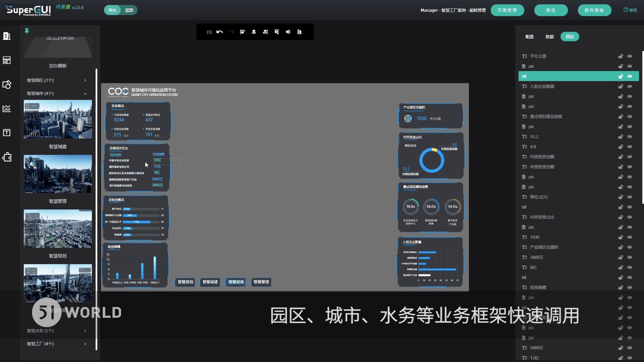644x362 pixels.
Task: Open the layout components sidebar icon
Action: 7,60
